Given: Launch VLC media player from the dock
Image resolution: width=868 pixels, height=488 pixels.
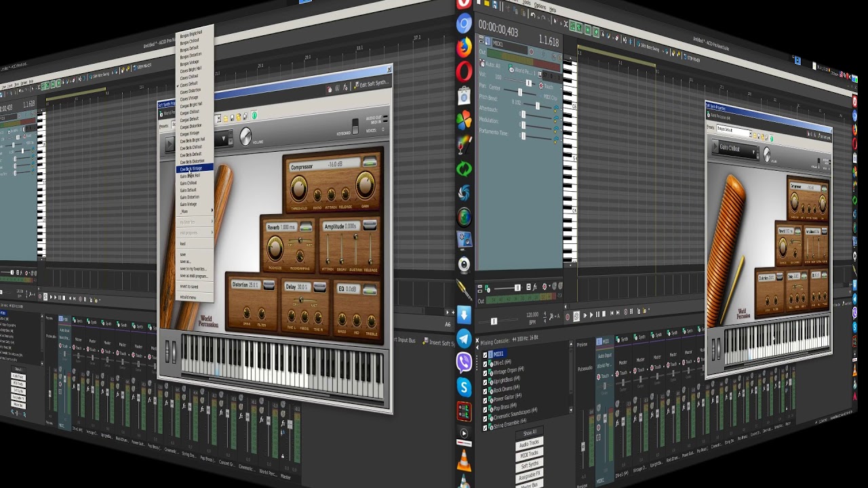Looking at the screenshot, I should pyautogui.click(x=464, y=460).
